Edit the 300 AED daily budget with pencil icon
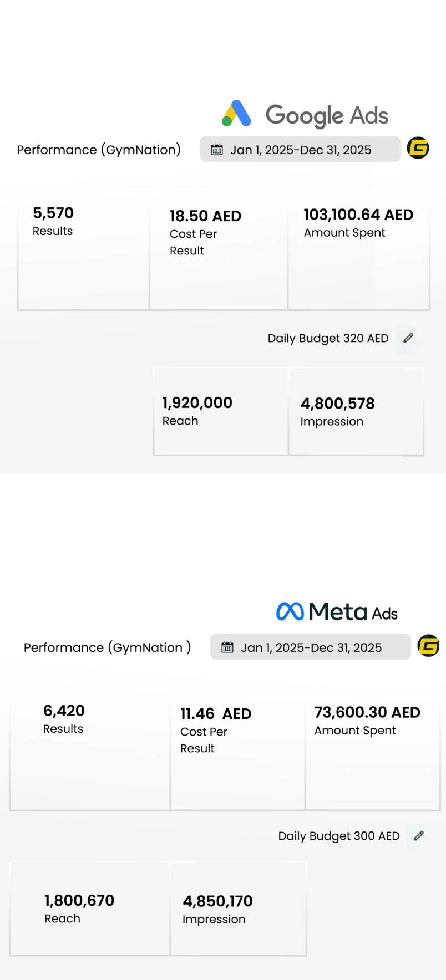The image size is (446, 980). click(419, 836)
